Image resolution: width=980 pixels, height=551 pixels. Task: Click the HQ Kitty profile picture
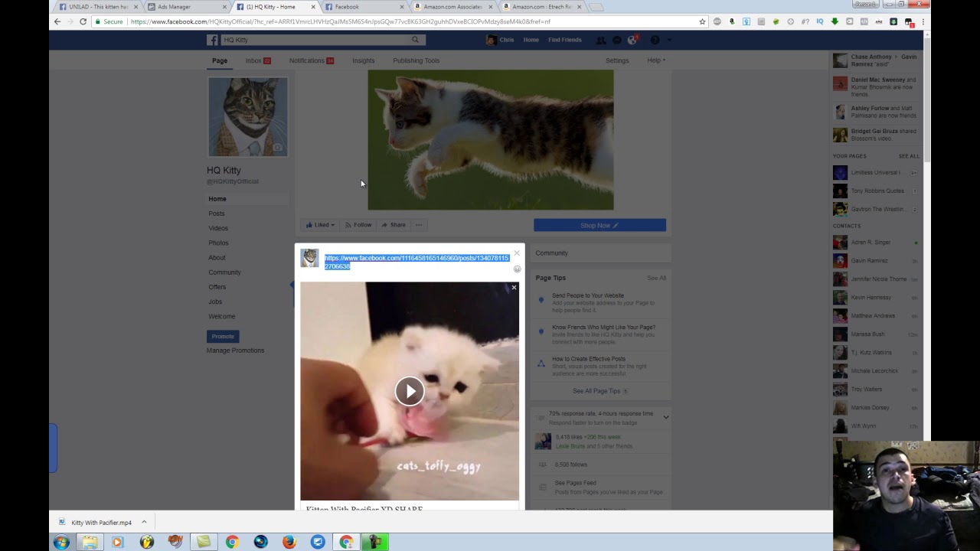(248, 117)
